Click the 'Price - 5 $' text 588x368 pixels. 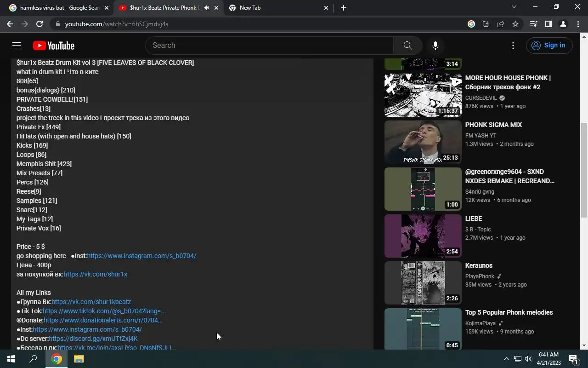tap(31, 247)
